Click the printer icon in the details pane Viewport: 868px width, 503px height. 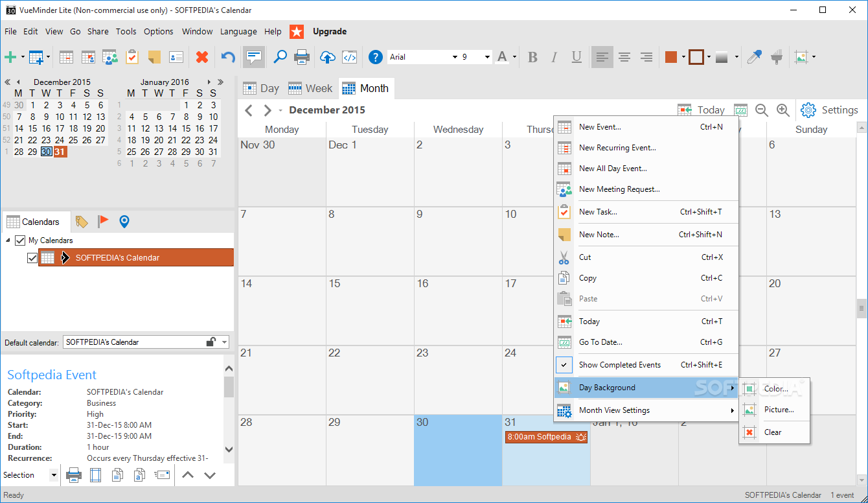click(74, 475)
